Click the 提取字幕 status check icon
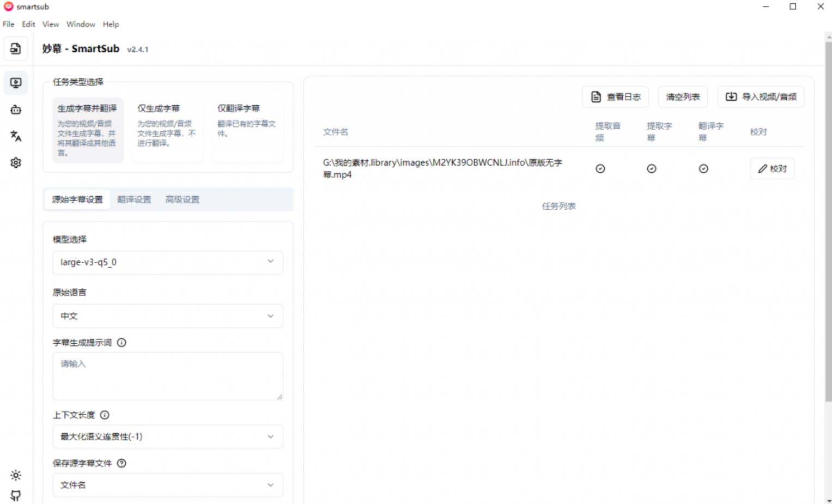 click(651, 169)
